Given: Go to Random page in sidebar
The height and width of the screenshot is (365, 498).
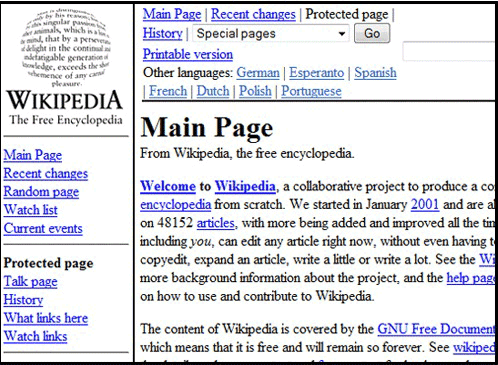Looking at the screenshot, I should pyautogui.click(x=41, y=192).
